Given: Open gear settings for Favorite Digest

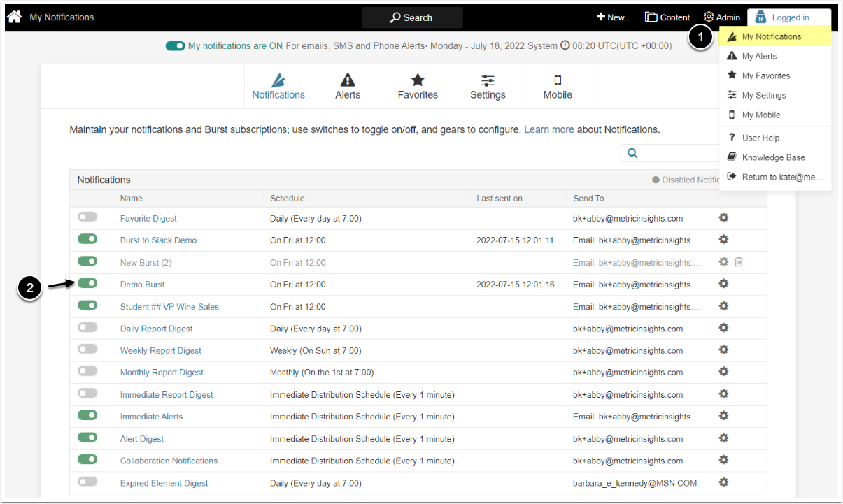Looking at the screenshot, I should click(723, 218).
